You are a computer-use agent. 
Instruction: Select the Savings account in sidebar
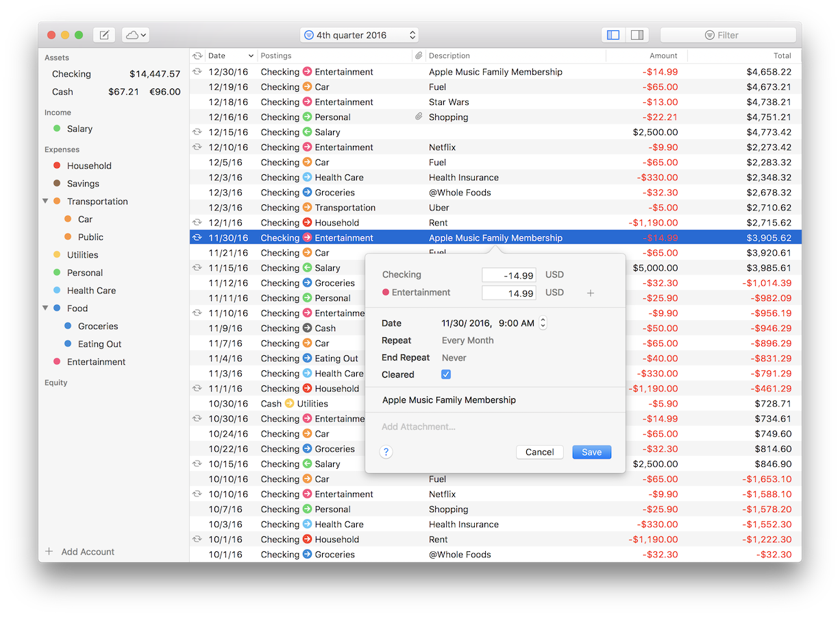click(114, 184)
